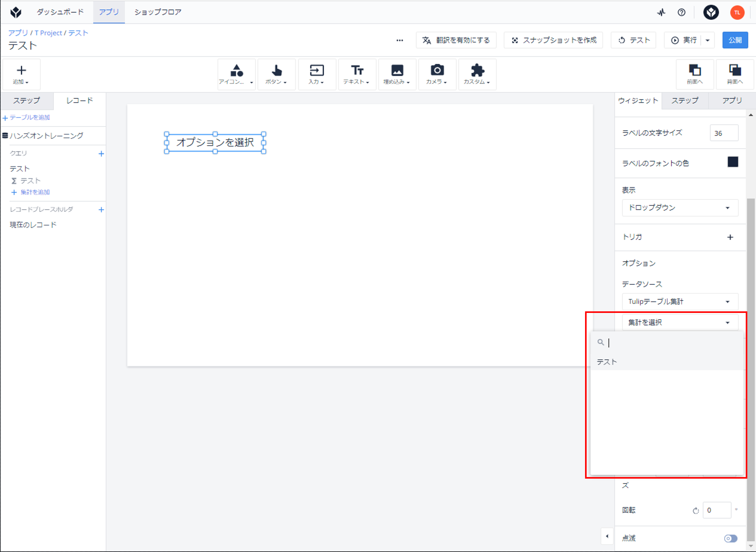This screenshot has height=552, width=756.
Task: Click 背面へ send to back icon
Action: [x=735, y=74]
